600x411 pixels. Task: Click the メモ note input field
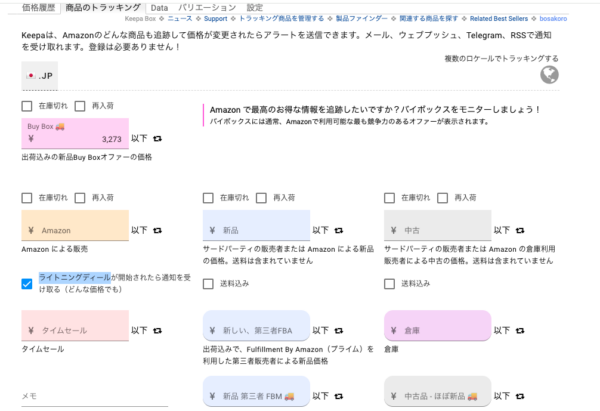tap(74, 396)
